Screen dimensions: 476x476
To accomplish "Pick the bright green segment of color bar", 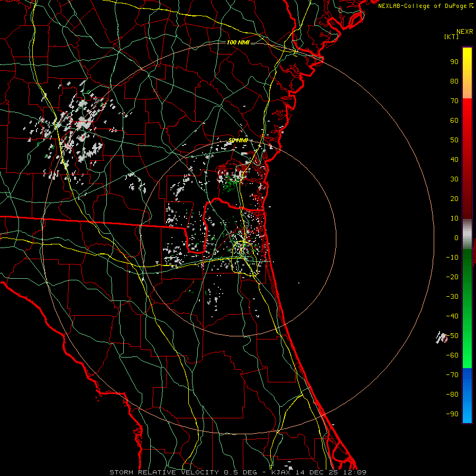I will [467, 340].
